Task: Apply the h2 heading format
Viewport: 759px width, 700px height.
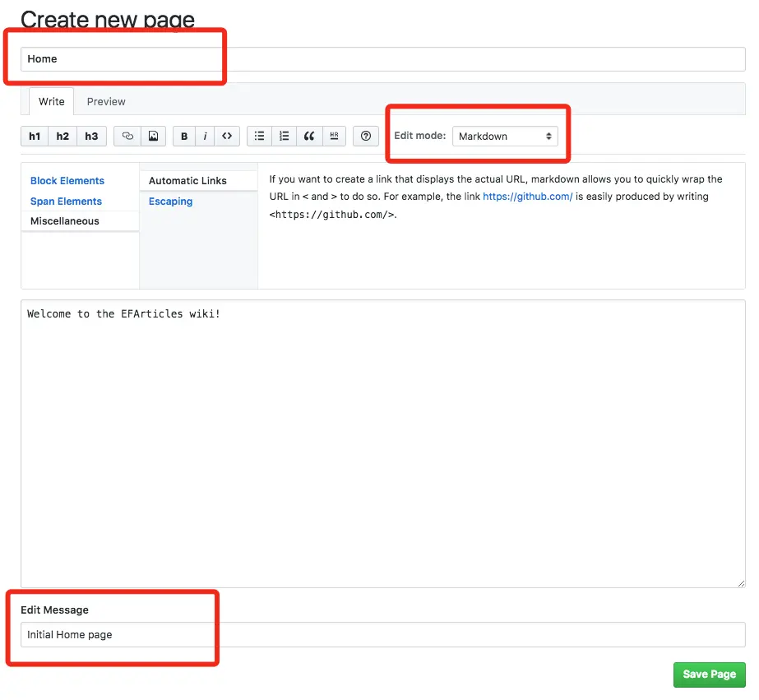Action: coord(62,136)
